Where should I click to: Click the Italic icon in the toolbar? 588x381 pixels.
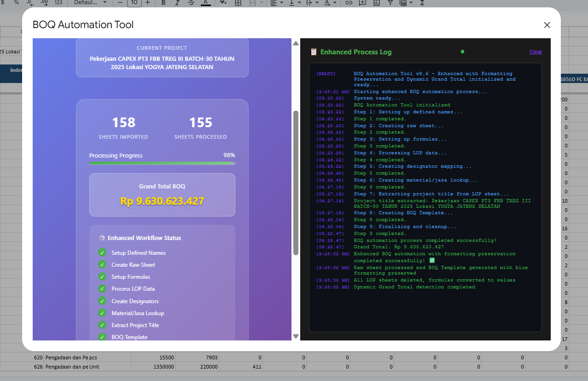(x=177, y=3)
